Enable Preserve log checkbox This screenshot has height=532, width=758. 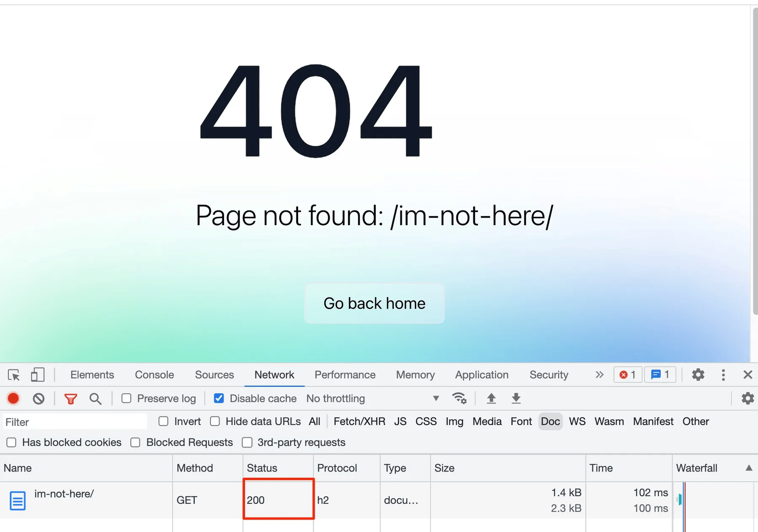pyautogui.click(x=126, y=398)
